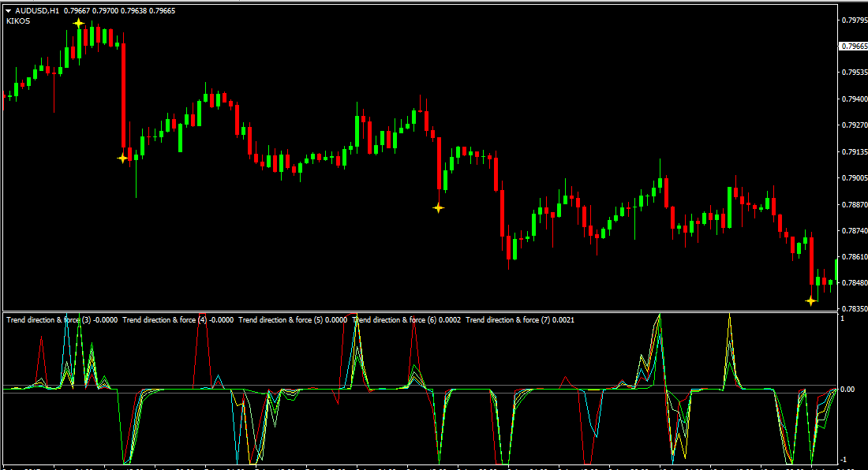Select Trend direction & force (4) label
This screenshot has width=868, height=470.
tap(178, 319)
